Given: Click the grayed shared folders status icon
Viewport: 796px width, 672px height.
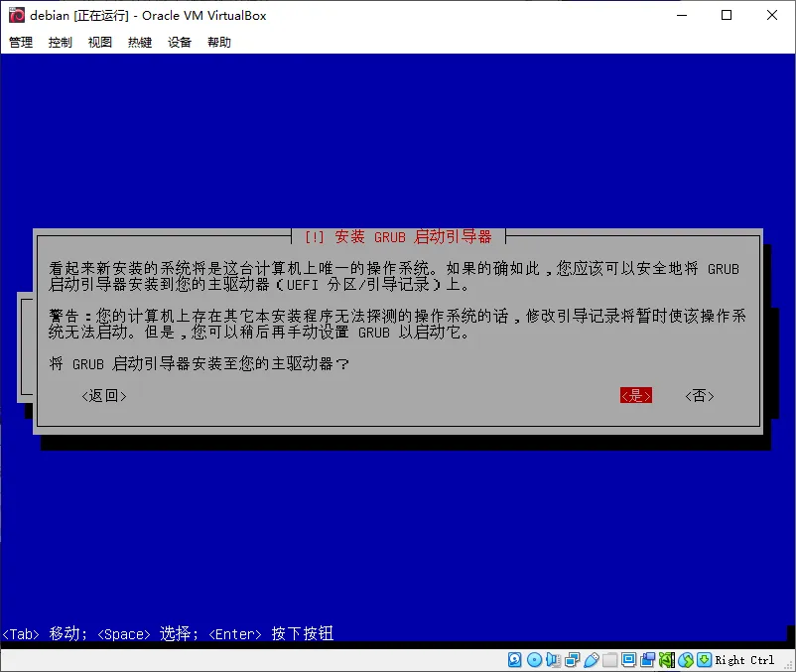Looking at the screenshot, I should click(609, 660).
